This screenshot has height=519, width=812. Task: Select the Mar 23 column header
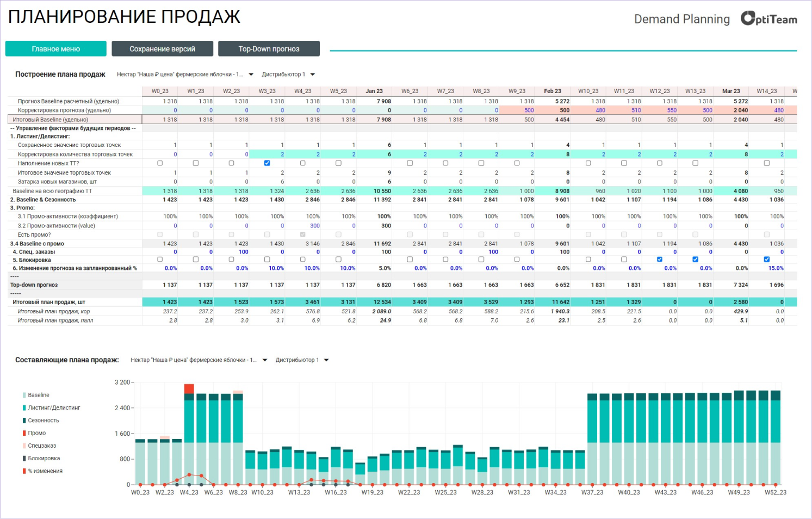(x=731, y=91)
